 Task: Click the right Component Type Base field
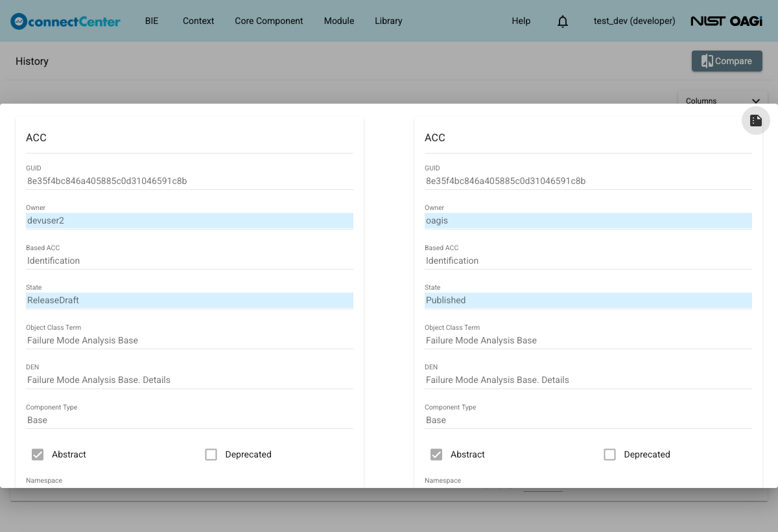pyautogui.click(x=588, y=421)
